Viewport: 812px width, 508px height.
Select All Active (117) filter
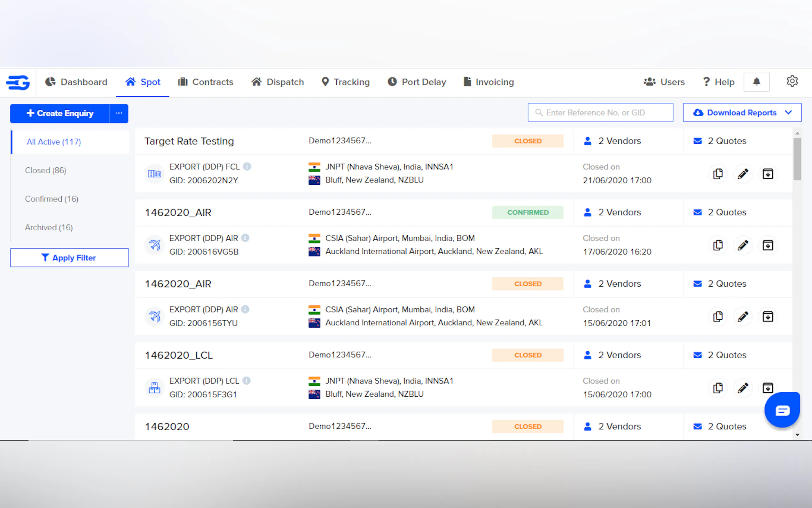(70, 142)
